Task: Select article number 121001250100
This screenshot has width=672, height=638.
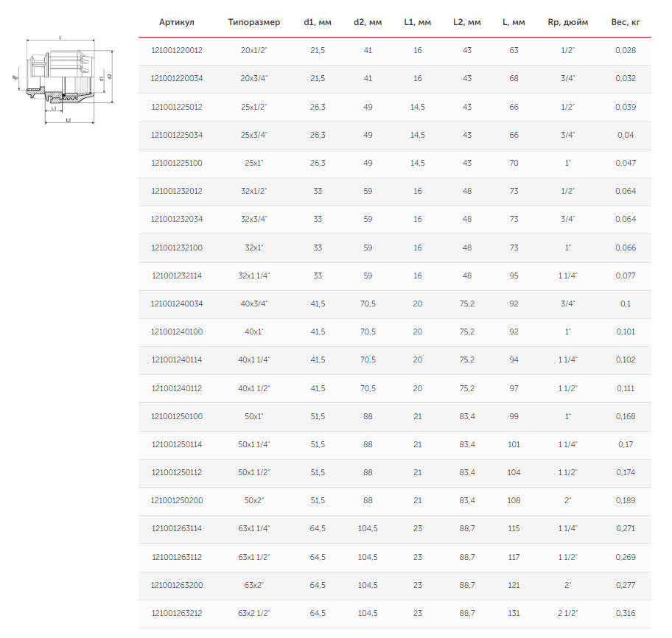Action: pos(177,416)
